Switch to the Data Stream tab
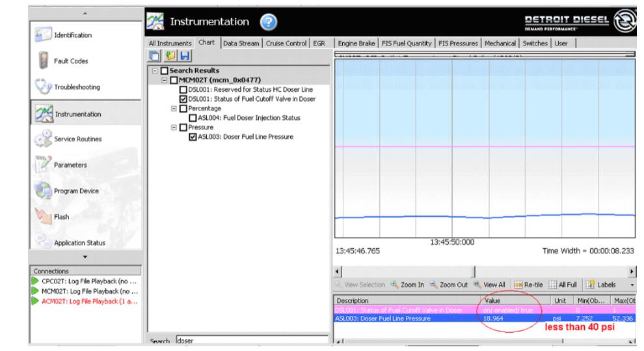The width and height of the screenshot is (644, 351). 239,43
